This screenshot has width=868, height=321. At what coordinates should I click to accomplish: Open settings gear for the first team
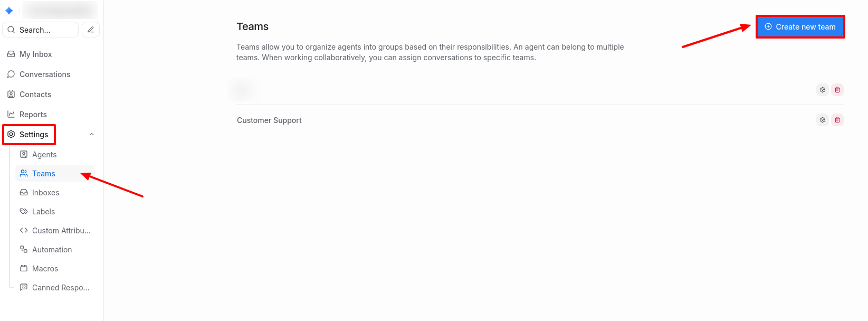pyautogui.click(x=822, y=90)
